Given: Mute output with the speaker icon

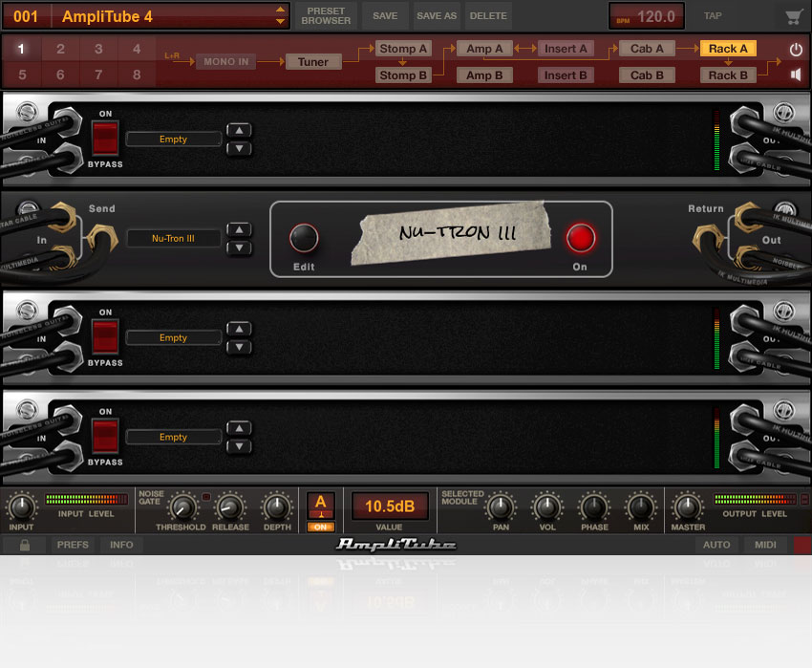Looking at the screenshot, I should pos(796,75).
